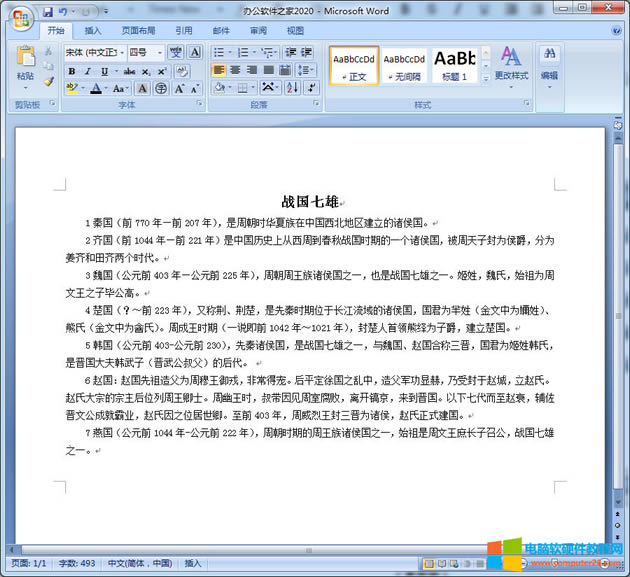This screenshot has width=630, height=577.
Task: Open the View (视图) tab
Action: tap(295, 31)
